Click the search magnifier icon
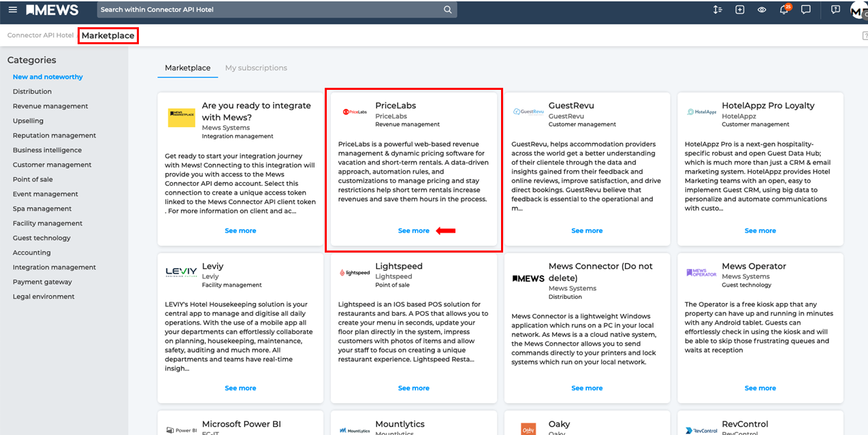The height and width of the screenshot is (435, 868). (x=447, y=10)
